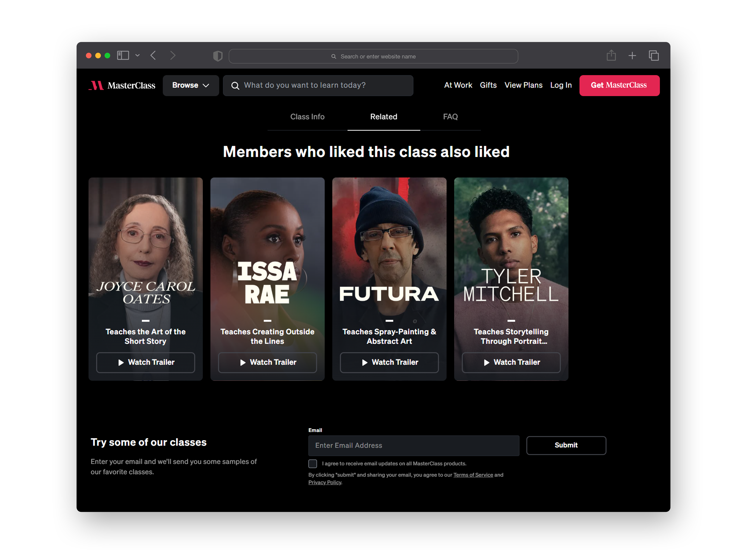
Task: Click the search magnifier icon in site search
Action: click(235, 86)
